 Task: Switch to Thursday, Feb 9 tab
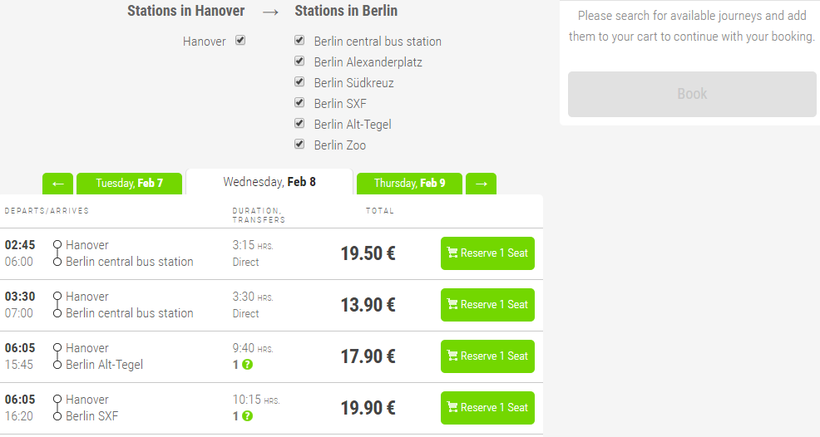pos(409,184)
